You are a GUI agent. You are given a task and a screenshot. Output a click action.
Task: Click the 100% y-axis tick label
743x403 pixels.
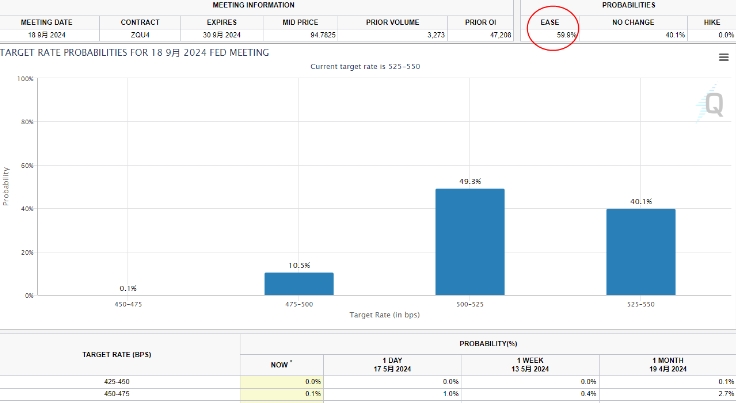pos(25,79)
